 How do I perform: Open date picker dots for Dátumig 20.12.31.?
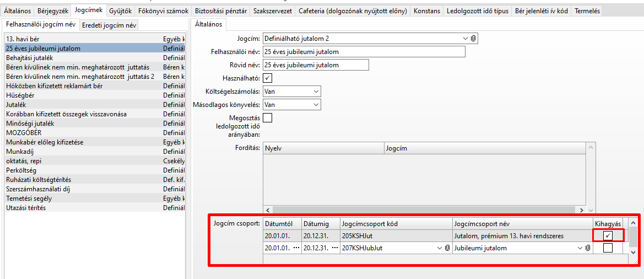[x=334, y=248]
